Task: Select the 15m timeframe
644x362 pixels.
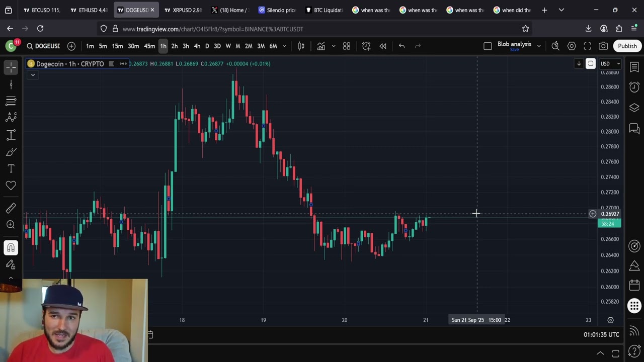Action: (x=117, y=46)
